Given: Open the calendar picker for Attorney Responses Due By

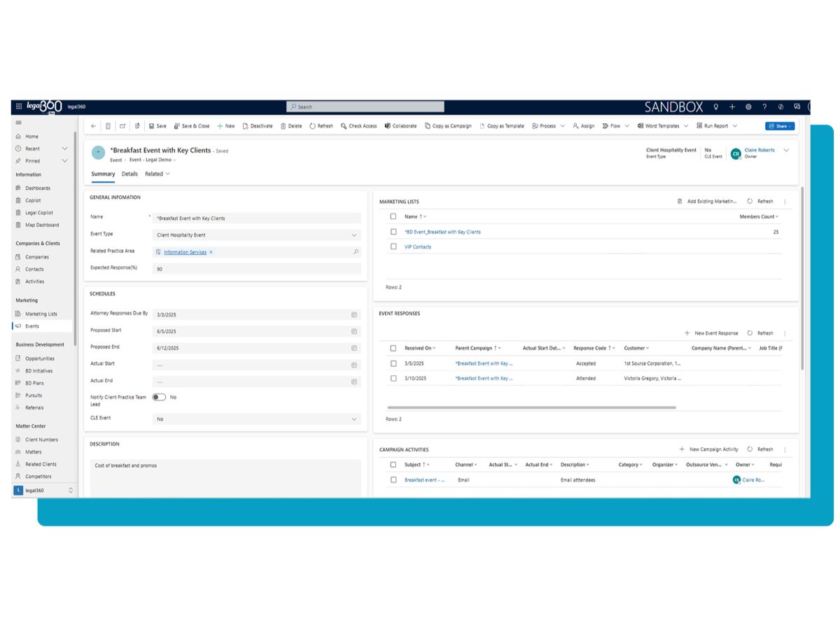Looking at the screenshot, I should (354, 314).
